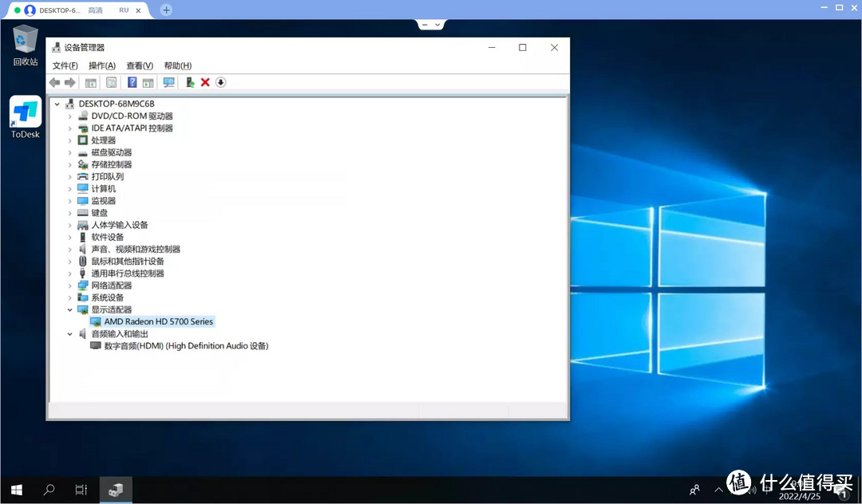The image size is (862, 504).
Task: Expand the 磁盘驱动器 node
Action: coord(69,152)
